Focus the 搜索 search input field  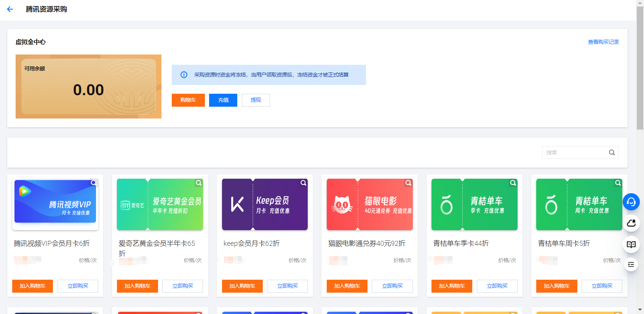point(580,152)
